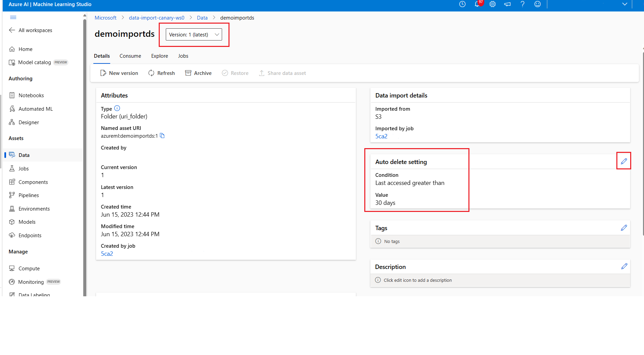Viewport: 644px width, 355px height.
Task: Switch to the Explore tab
Action: [159, 56]
